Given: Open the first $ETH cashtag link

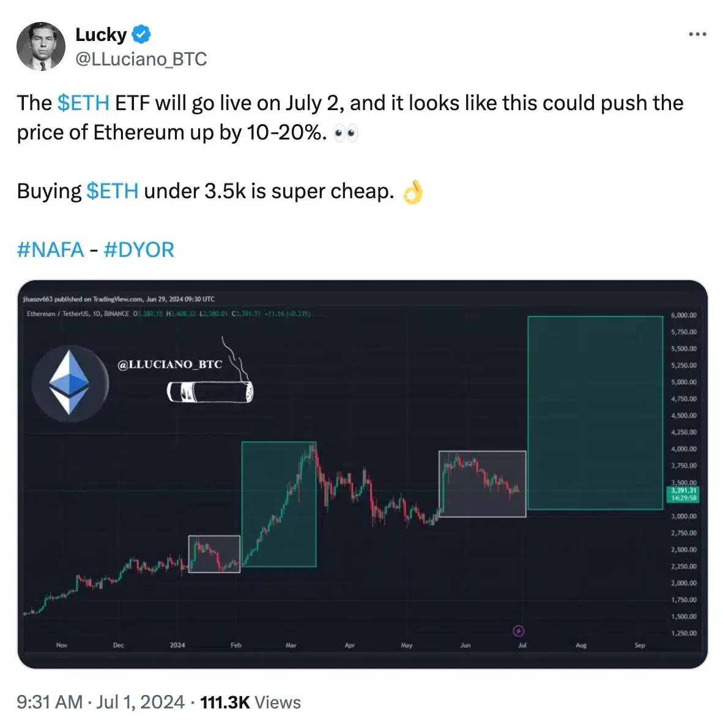Looking at the screenshot, I should (x=83, y=103).
